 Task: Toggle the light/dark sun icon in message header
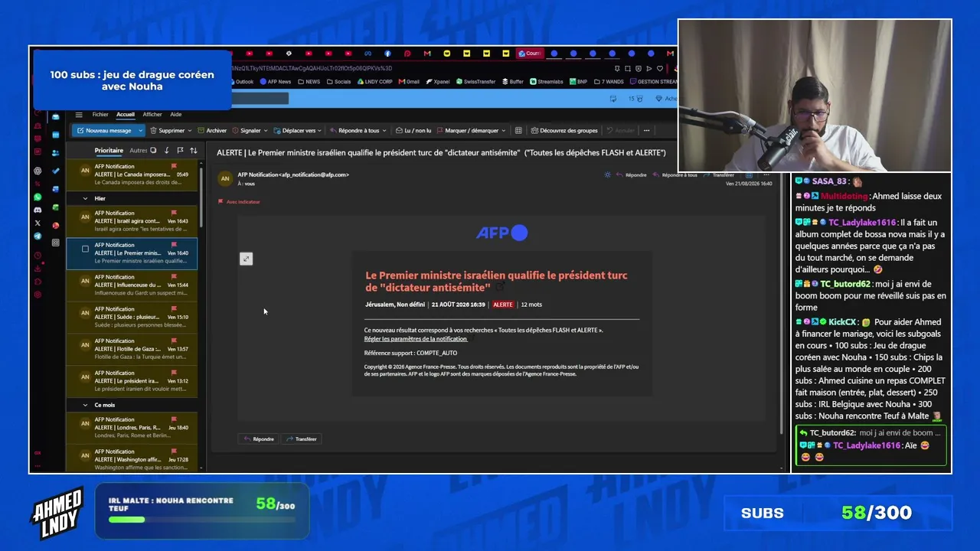(x=607, y=175)
